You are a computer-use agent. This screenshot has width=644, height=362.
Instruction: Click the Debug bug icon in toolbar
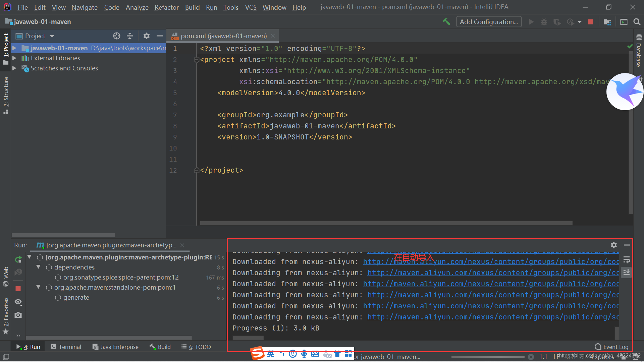(x=544, y=22)
